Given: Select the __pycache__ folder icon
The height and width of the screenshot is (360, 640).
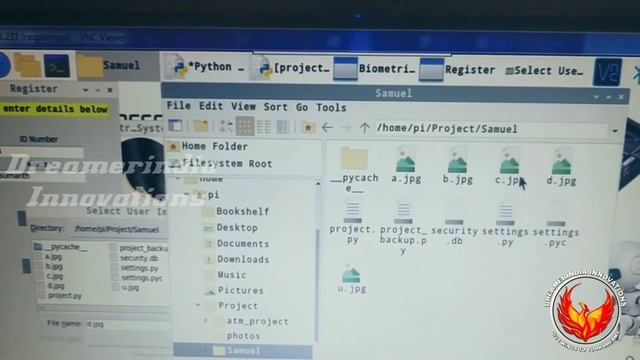Looking at the screenshot, I should tap(354, 169).
